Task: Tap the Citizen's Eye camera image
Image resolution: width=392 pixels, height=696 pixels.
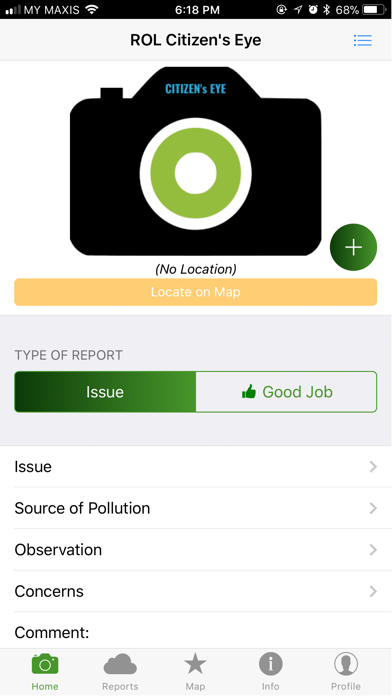Action: click(x=195, y=161)
